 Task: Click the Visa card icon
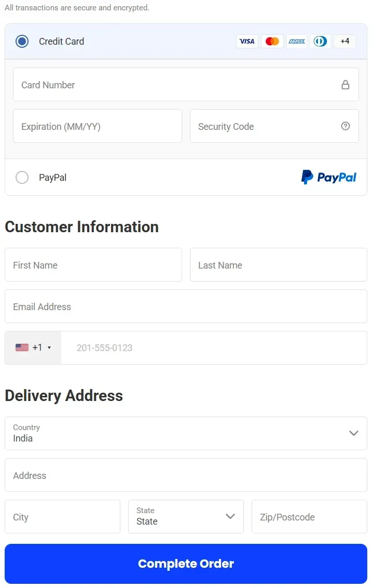coord(247,41)
